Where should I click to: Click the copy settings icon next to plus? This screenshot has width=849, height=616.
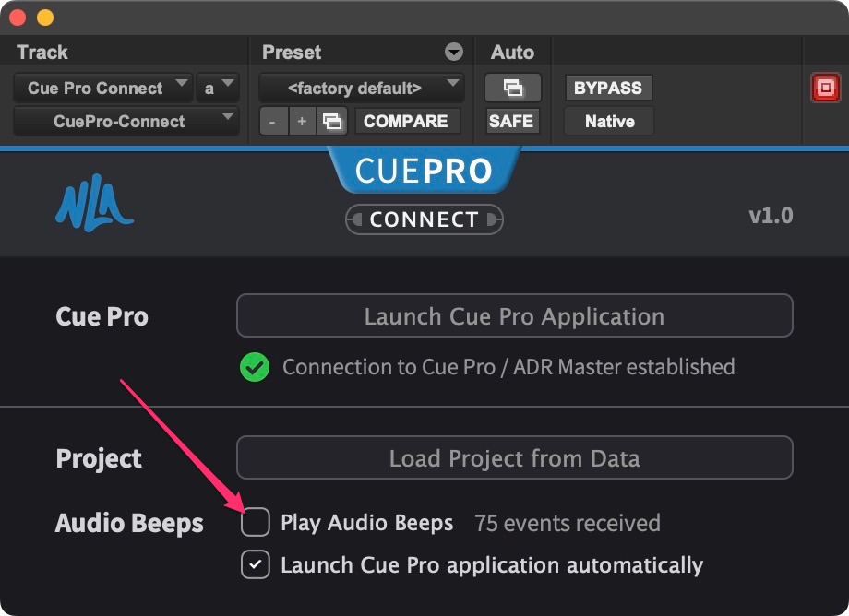(x=332, y=121)
